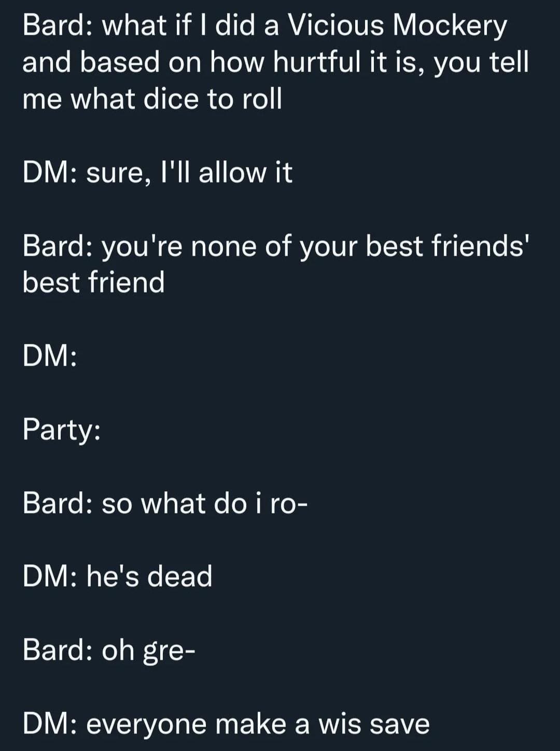
Task: Click the standalone "best friend" line
Action: [x=94, y=283]
